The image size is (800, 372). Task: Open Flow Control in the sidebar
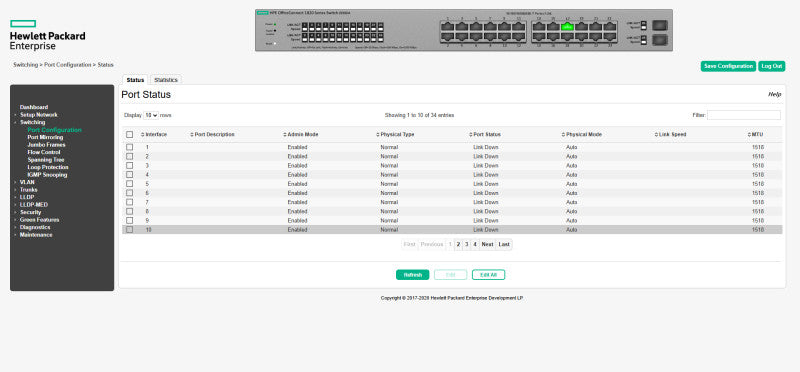(44, 152)
